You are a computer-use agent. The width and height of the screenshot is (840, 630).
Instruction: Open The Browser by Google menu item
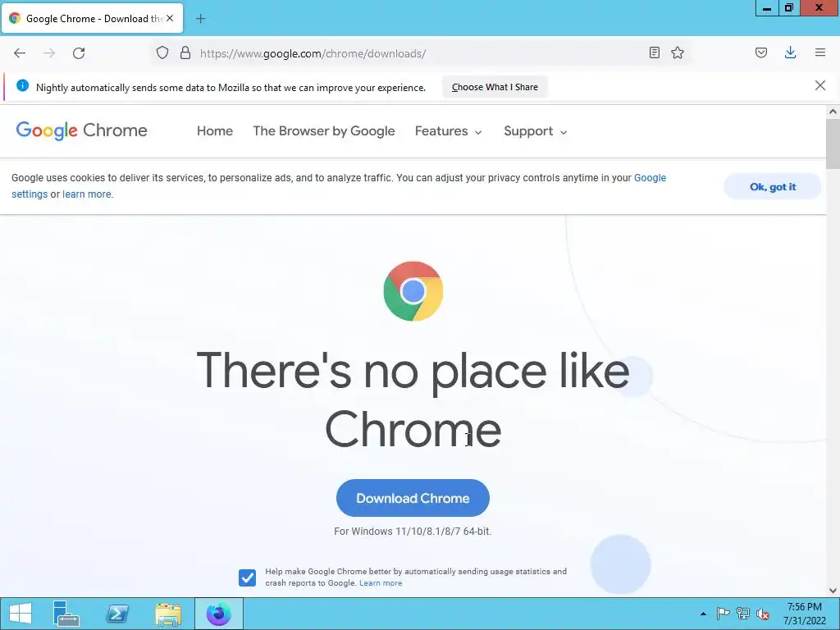click(x=323, y=131)
